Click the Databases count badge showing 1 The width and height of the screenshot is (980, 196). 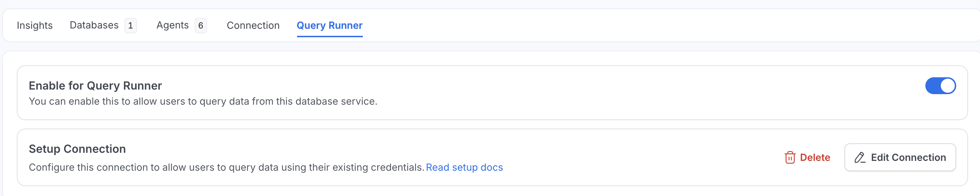point(131,26)
